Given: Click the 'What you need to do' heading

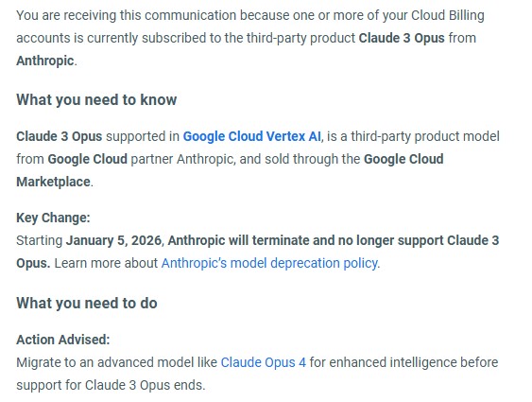Looking at the screenshot, I should 87,304.
